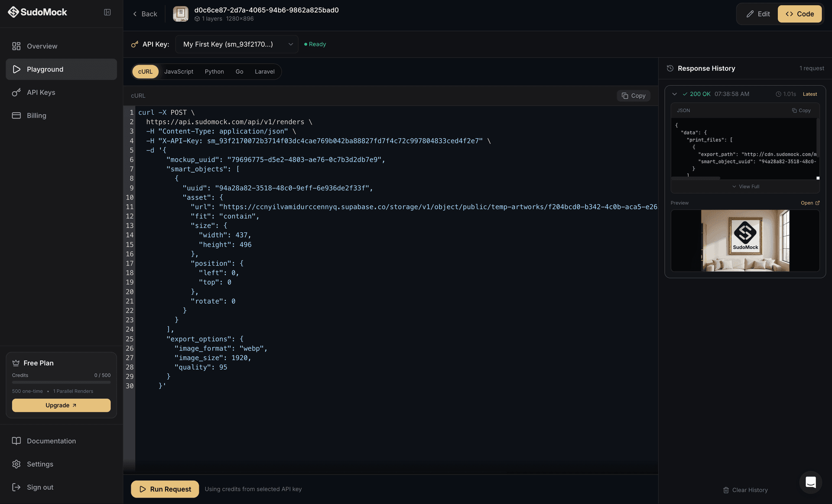Open the chat support bubble
832x504 pixels.
point(811,482)
